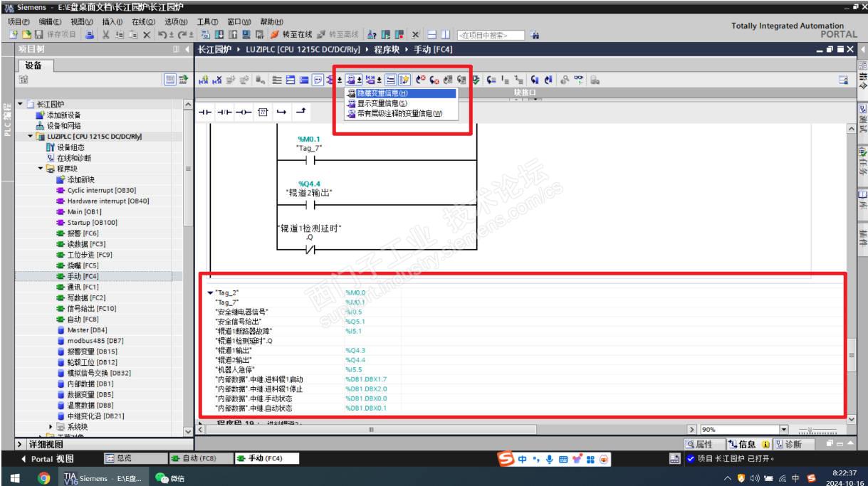Select 报警 [FC6] block
Image resolution: width=868 pixels, height=486 pixels.
(x=82, y=233)
